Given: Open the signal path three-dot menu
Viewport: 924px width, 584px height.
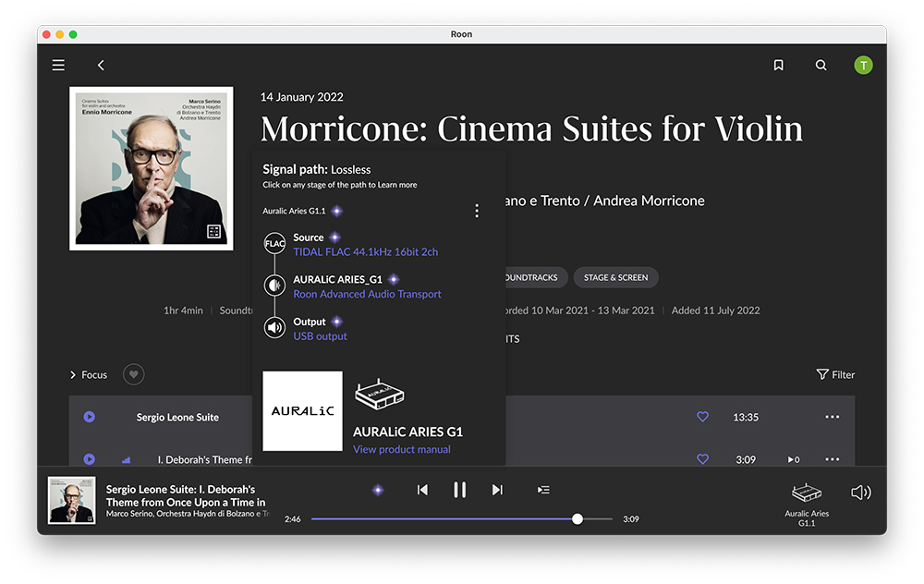Looking at the screenshot, I should coord(477,211).
